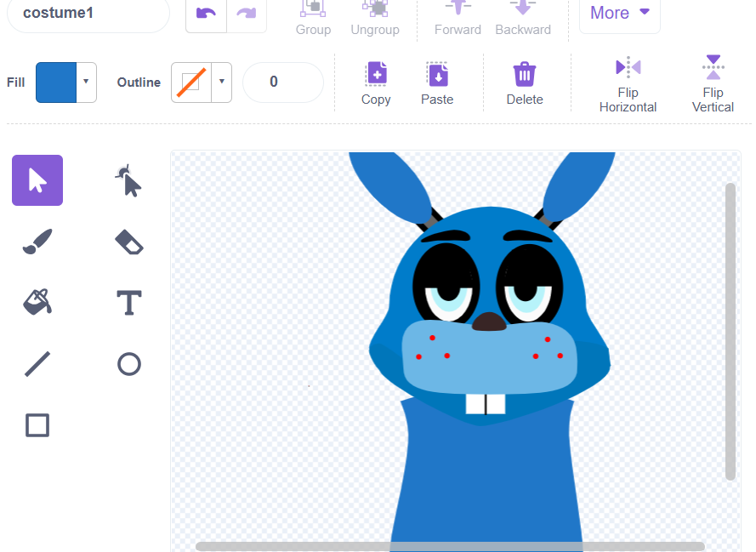Undo the last action

[x=206, y=14]
